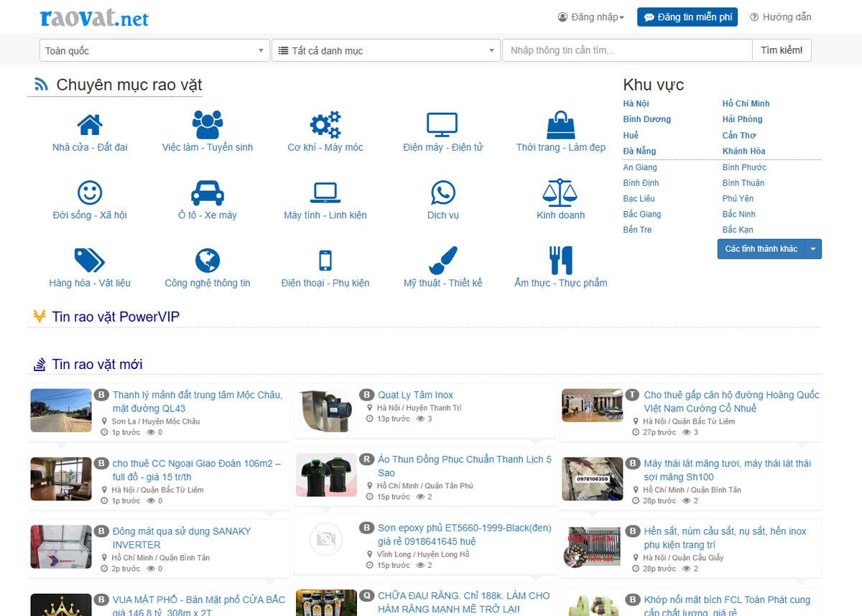Click the Thời trang - Làm đẹp handbag icon
The height and width of the screenshot is (616, 862).
pyautogui.click(x=560, y=124)
